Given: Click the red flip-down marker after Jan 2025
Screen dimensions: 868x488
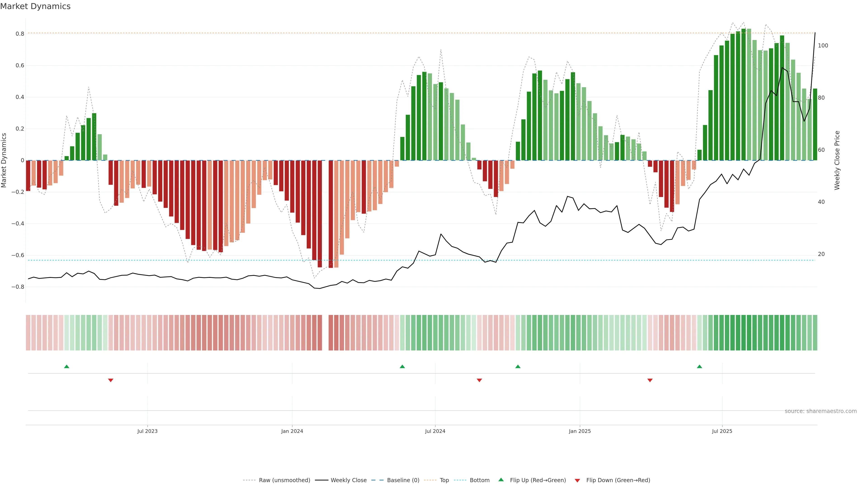Looking at the screenshot, I should click(650, 380).
